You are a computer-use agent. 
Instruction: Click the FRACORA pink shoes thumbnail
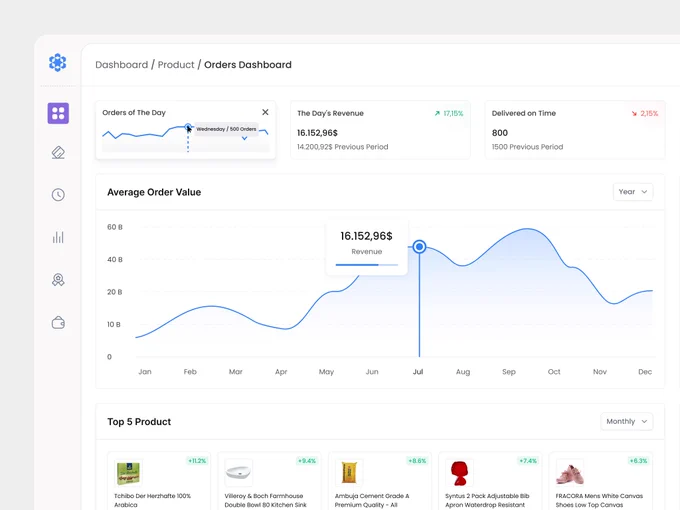pyautogui.click(x=570, y=474)
